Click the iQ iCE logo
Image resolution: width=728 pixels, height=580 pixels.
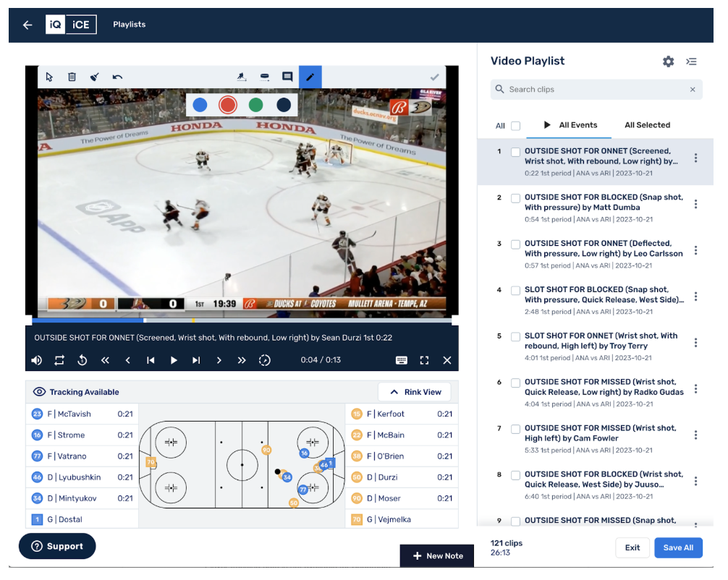tap(71, 25)
